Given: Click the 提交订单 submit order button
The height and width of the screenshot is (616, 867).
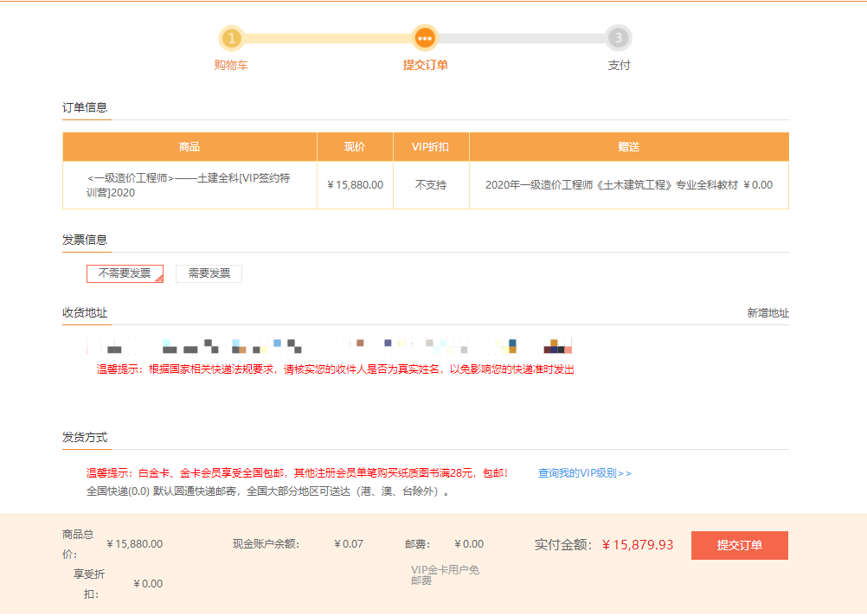Looking at the screenshot, I should [739, 545].
